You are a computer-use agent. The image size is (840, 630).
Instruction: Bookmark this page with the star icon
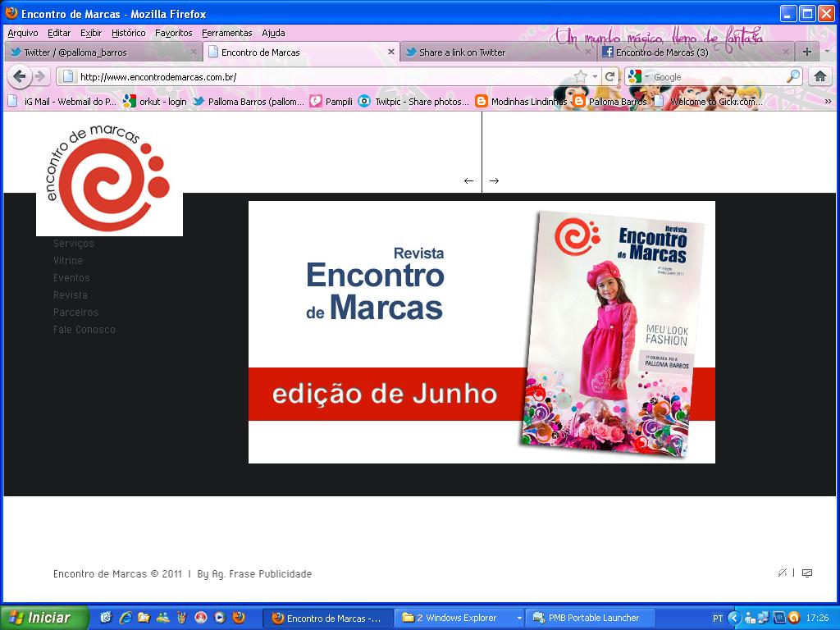(580, 76)
